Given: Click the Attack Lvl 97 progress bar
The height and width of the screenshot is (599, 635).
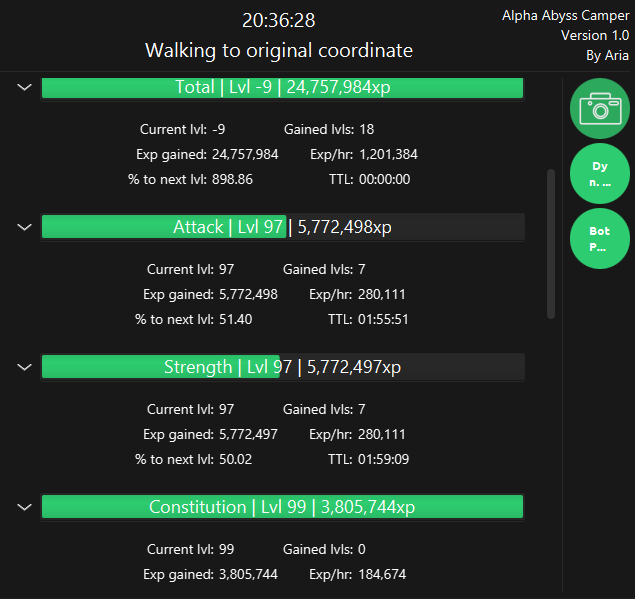Looking at the screenshot, I should 282,227.
